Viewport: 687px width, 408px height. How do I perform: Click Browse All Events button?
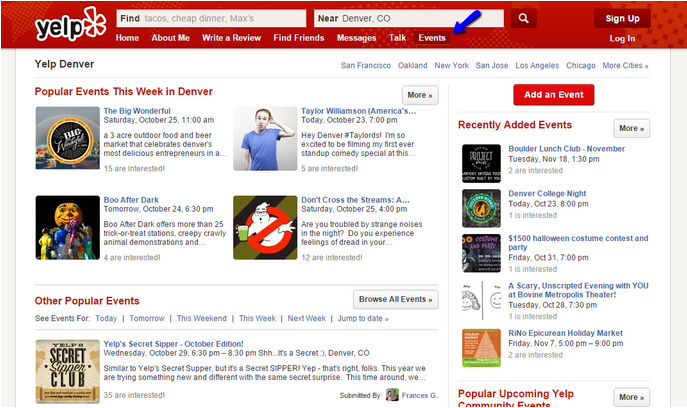pos(396,299)
